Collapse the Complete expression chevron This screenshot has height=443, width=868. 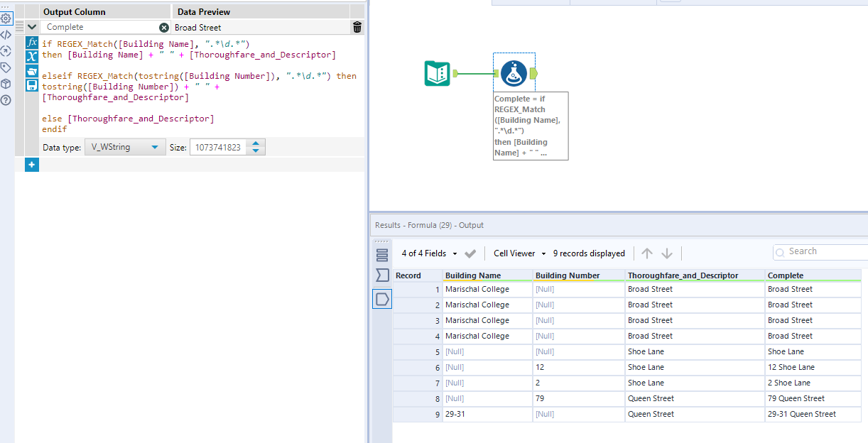[32, 27]
